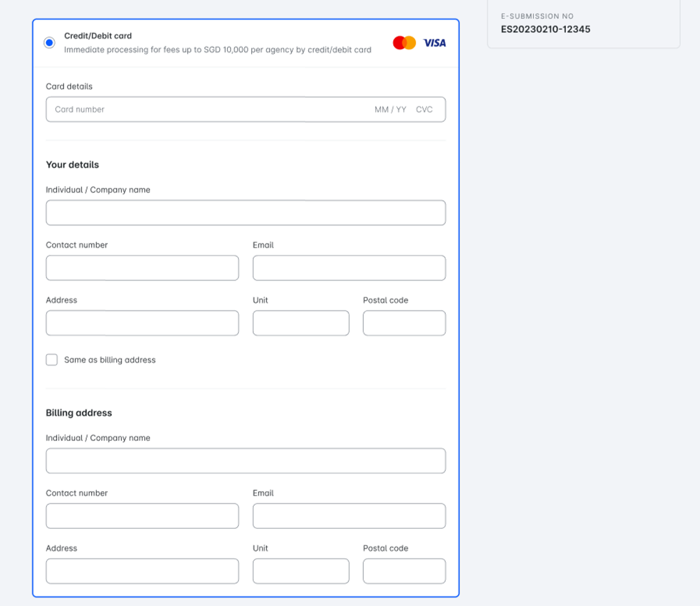Focus Postal code field in Billing address
Viewport: 700px width, 606px height.
404,571
